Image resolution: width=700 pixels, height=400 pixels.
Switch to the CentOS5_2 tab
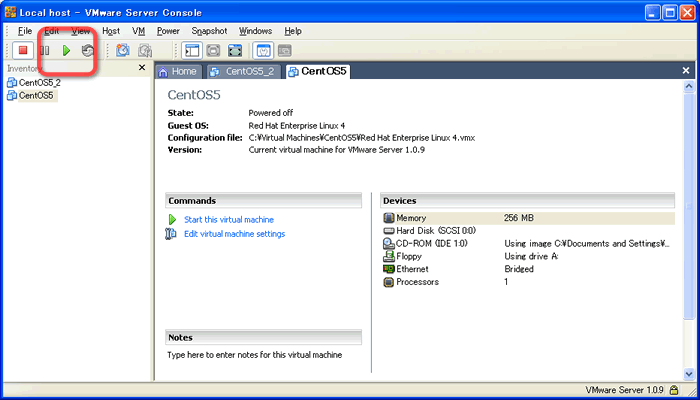(x=243, y=71)
